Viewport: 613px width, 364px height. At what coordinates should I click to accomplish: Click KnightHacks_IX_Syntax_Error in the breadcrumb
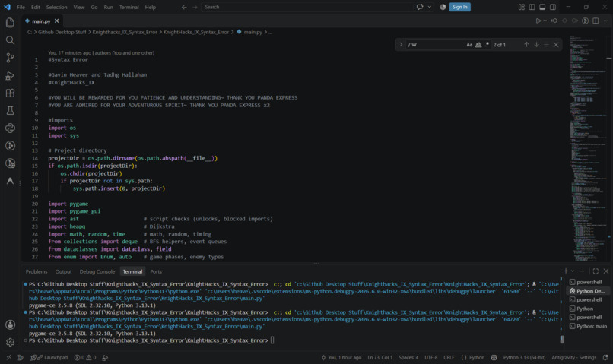[x=196, y=32]
